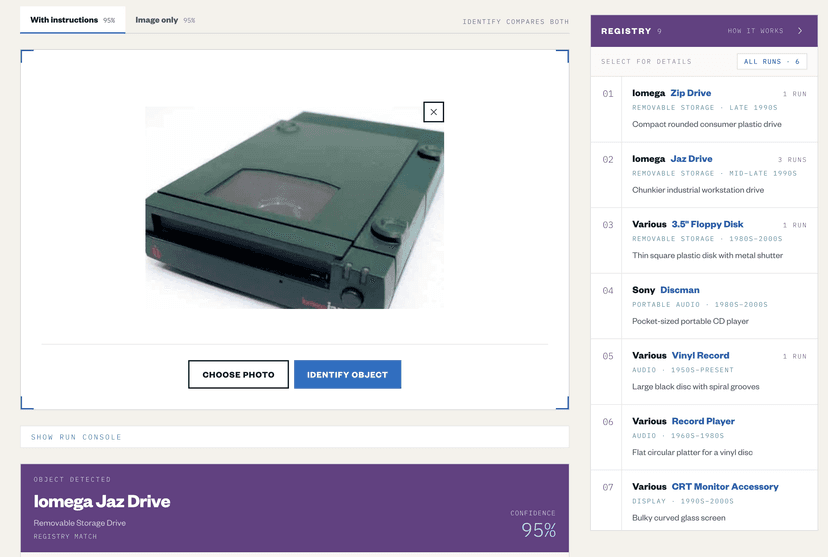The width and height of the screenshot is (828, 557).
Task: Click the Choose Photo button
Action: [238, 374]
